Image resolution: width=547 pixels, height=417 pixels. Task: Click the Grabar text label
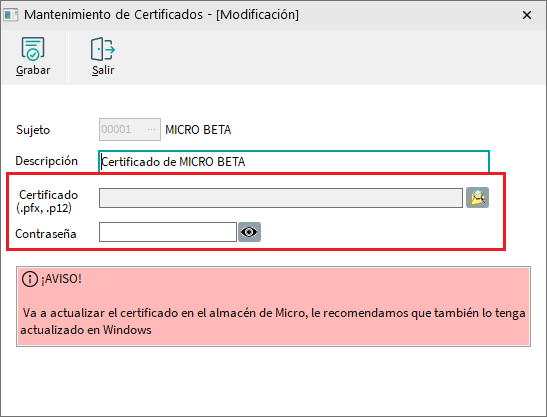33,70
